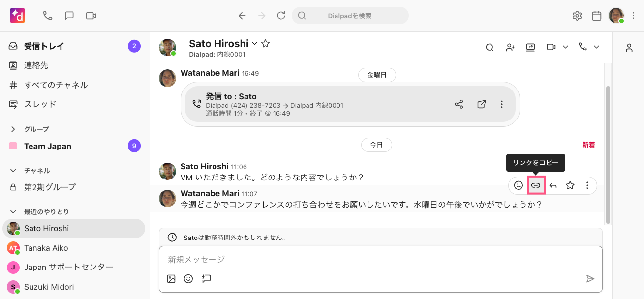Open phone call options dropdown arrow

597,47
